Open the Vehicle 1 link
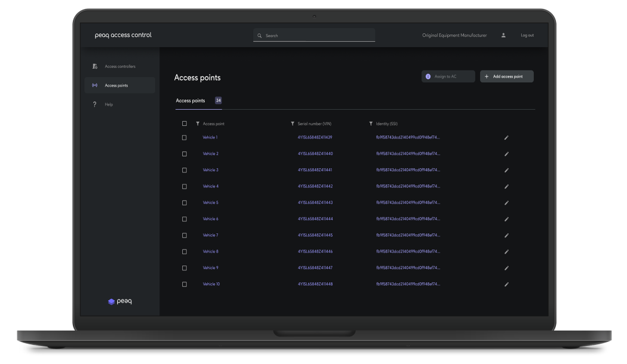The height and width of the screenshot is (364, 627). pyautogui.click(x=210, y=137)
